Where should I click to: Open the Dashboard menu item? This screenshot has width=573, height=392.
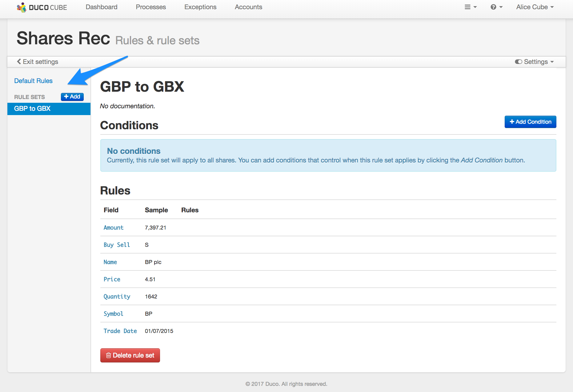(101, 7)
